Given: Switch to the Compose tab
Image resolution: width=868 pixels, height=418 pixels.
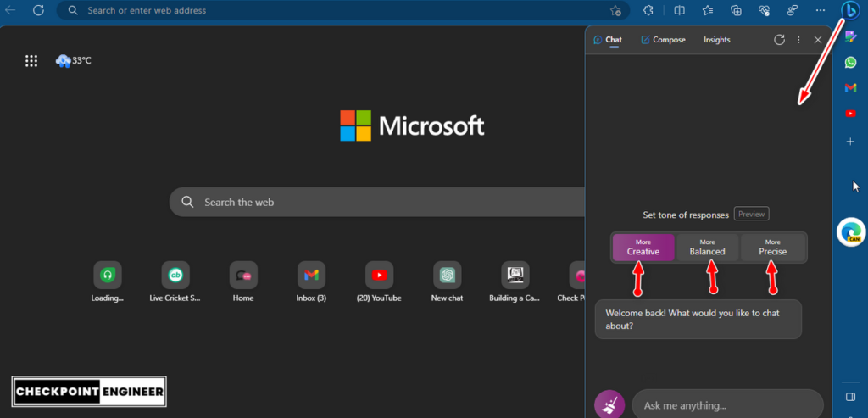Looking at the screenshot, I should click(663, 40).
